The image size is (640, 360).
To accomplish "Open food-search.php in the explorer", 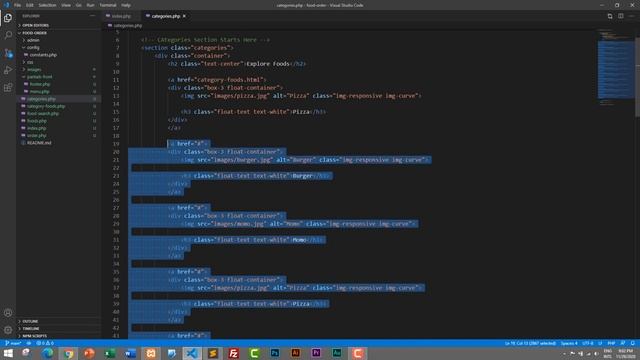I will (43, 113).
